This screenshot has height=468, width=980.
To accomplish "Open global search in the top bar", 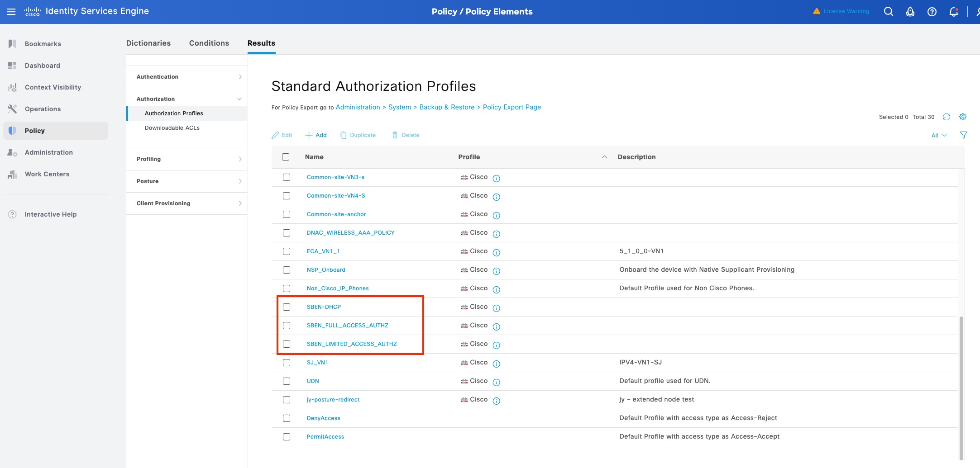I will [x=889, y=11].
